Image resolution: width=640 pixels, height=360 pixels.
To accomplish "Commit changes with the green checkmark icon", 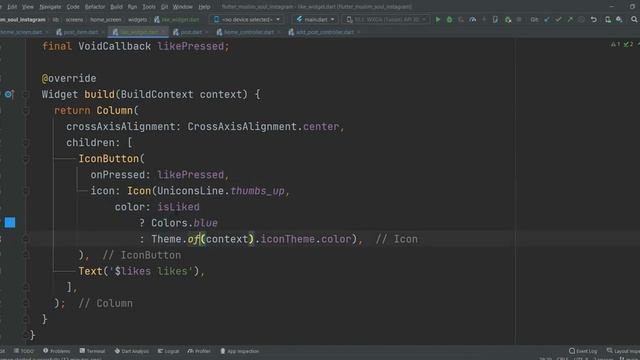I will pos(558,19).
